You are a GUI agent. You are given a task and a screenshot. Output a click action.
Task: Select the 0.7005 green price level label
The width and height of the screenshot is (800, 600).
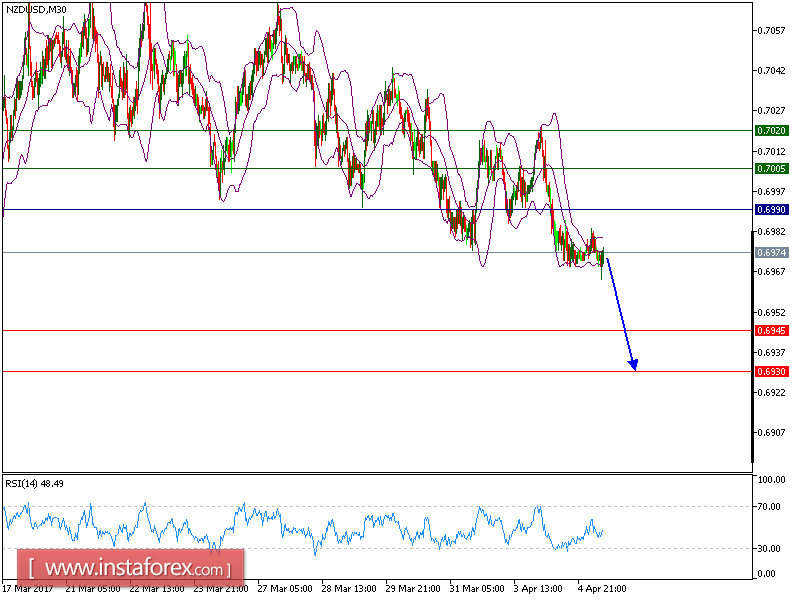pos(770,170)
